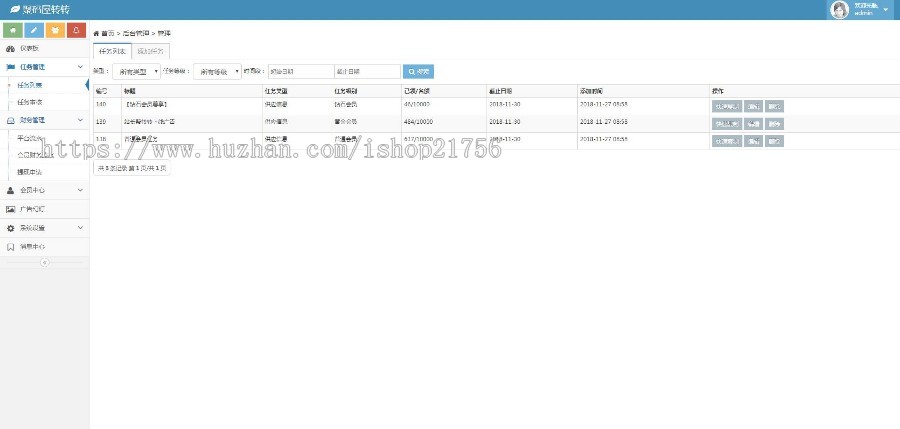The image size is (900, 429).
Task: Collapse the sidebar with the round arrow button
Action: tap(45, 262)
